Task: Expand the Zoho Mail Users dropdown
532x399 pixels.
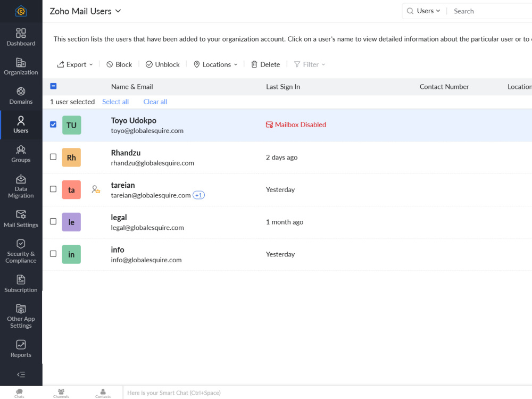Action: (x=118, y=11)
